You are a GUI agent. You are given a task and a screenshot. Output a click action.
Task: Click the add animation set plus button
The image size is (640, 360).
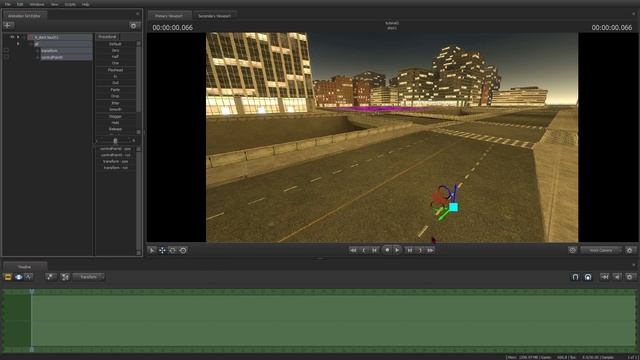pos(8,25)
